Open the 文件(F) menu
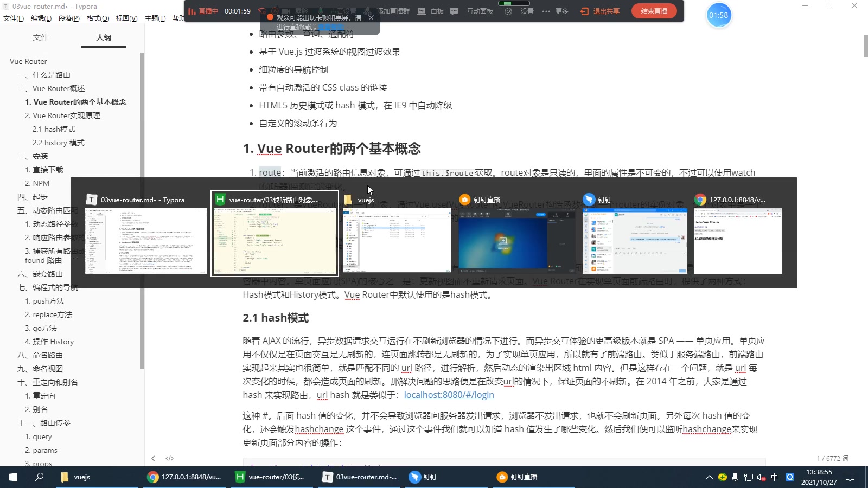This screenshot has height=488, width=868. 14,18
